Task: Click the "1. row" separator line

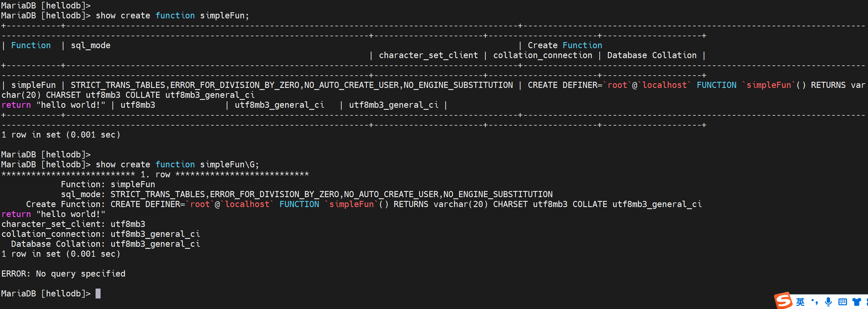Action: 155,174
